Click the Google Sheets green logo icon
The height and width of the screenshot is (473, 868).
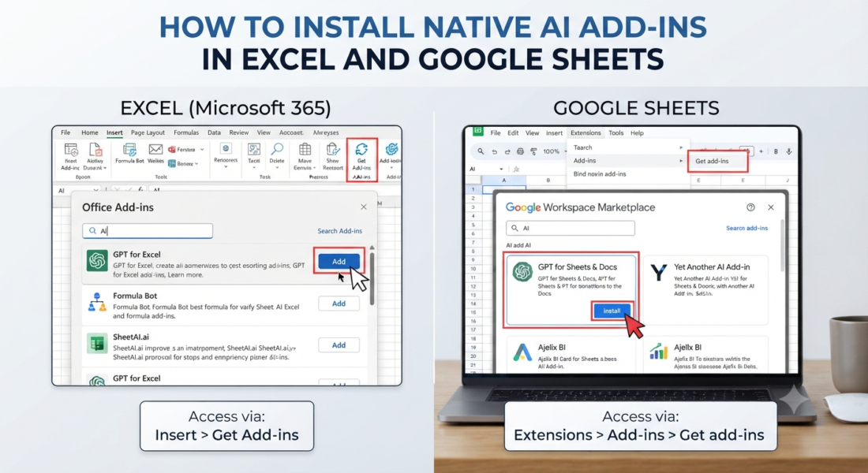(x=477, y=131)
